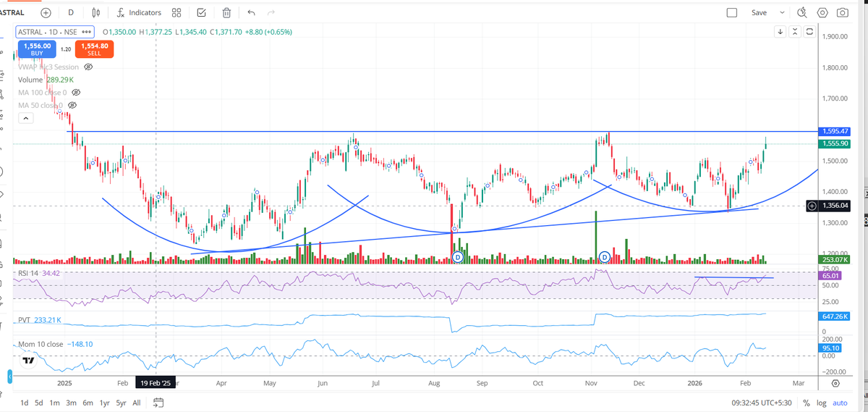Click the TradingView logo on chart
The image size is (868, 412).
[x=29, y=360]
